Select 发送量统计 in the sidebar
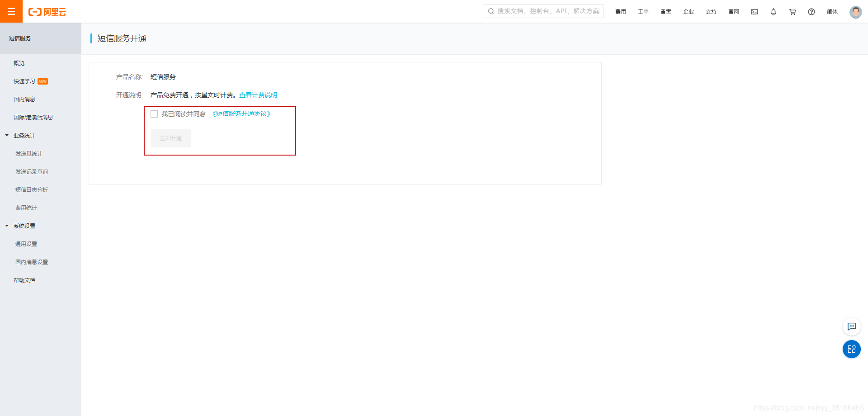Screen dimensions: 868x416 click(29, 154)
